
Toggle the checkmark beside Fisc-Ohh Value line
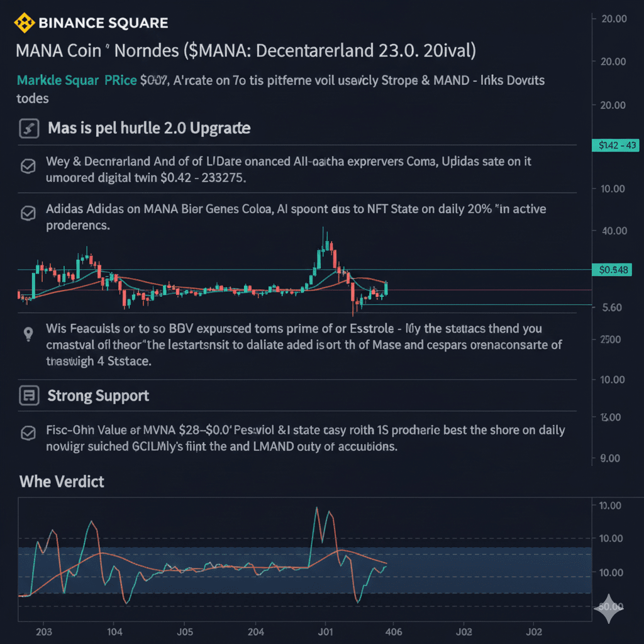pyautogui.click(x=28, y=433)
